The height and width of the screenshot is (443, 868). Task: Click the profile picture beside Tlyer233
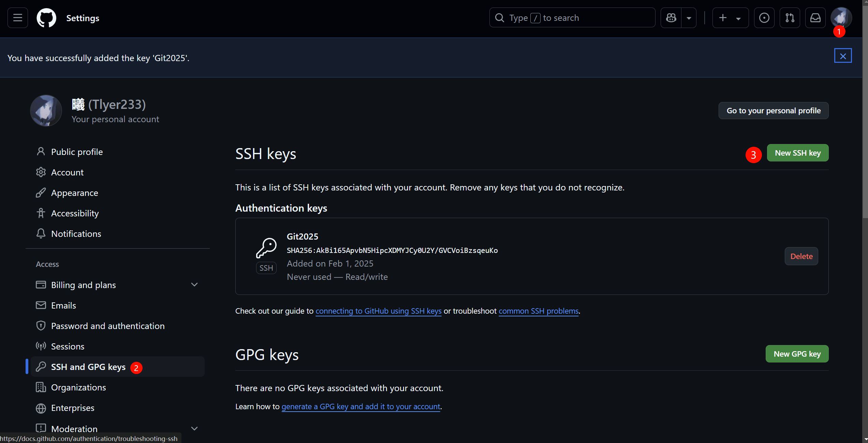click(x=46, y=111)
